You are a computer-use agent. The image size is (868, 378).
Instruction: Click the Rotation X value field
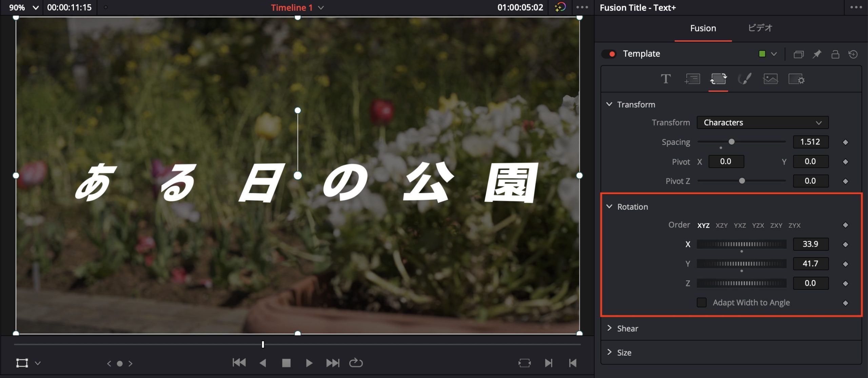(810, 244)
